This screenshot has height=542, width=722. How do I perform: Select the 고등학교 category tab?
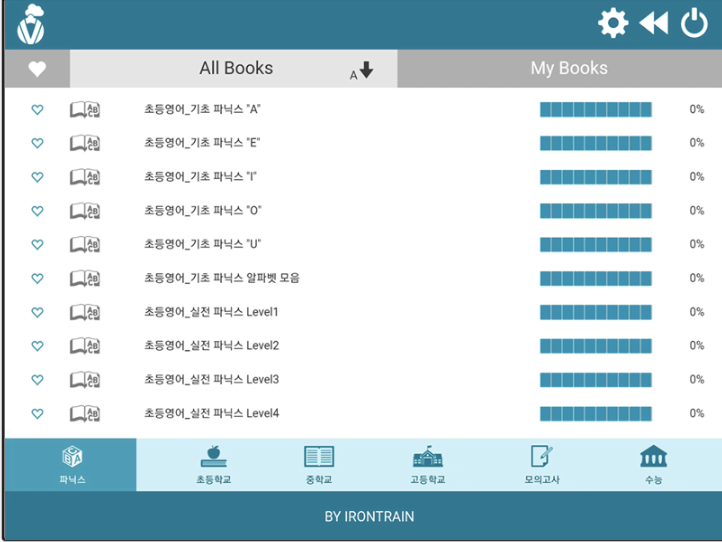(428, 465)
